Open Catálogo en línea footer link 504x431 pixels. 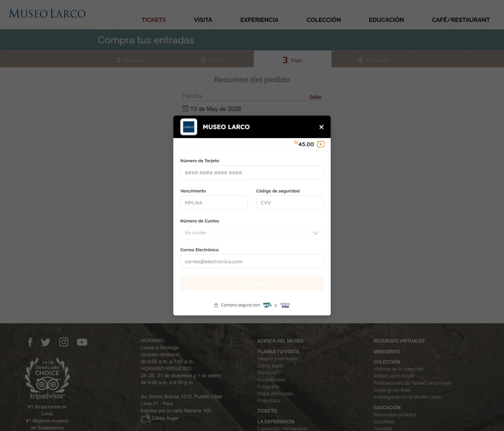tap(392, 390)
